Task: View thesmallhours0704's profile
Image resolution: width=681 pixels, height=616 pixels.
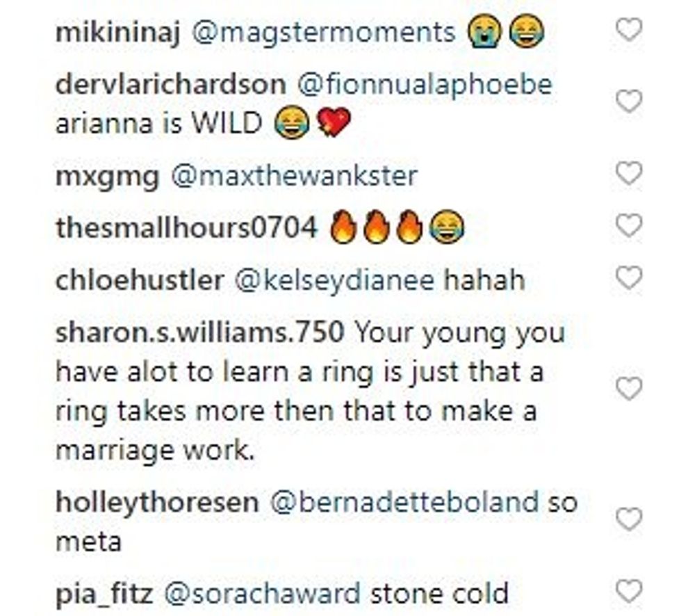Action: (186, 228)
